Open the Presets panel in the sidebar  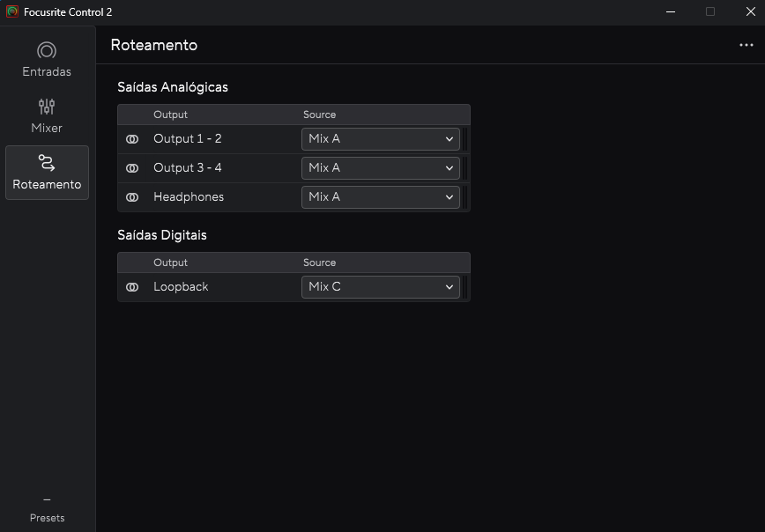pyautogui.click(x=47, y=509)
